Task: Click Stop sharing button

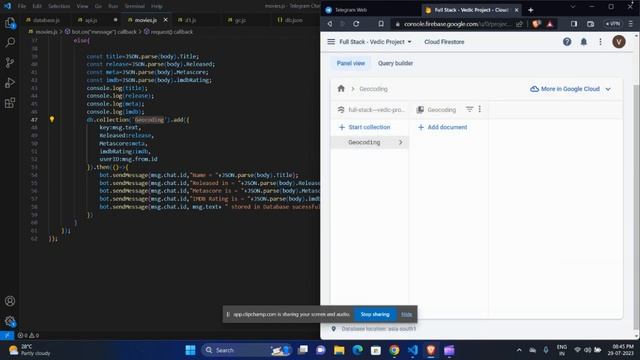Action: point(375,314)
